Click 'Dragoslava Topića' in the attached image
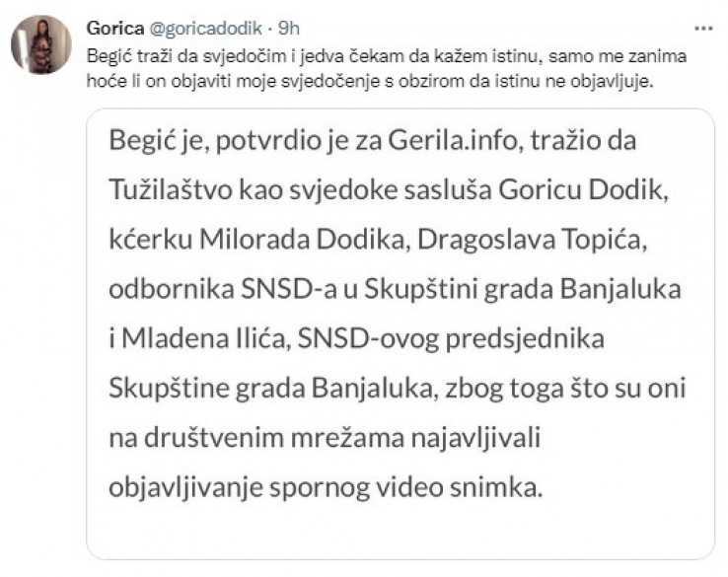 (532, 241)
